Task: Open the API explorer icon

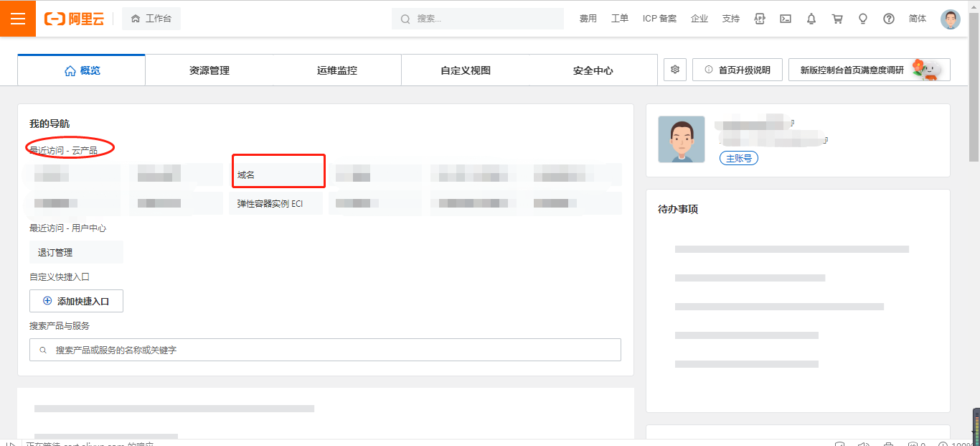Action: [x=760, y=19]
